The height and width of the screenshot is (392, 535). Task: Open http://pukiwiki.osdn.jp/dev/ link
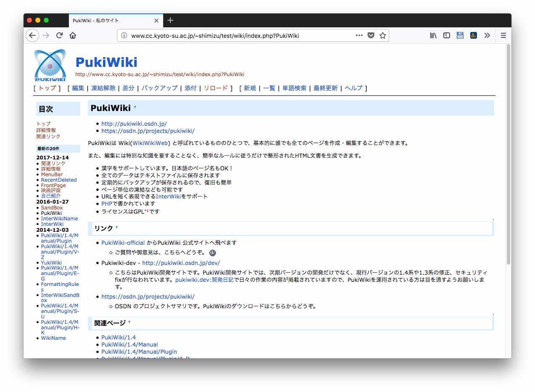[x=181, y=263]
